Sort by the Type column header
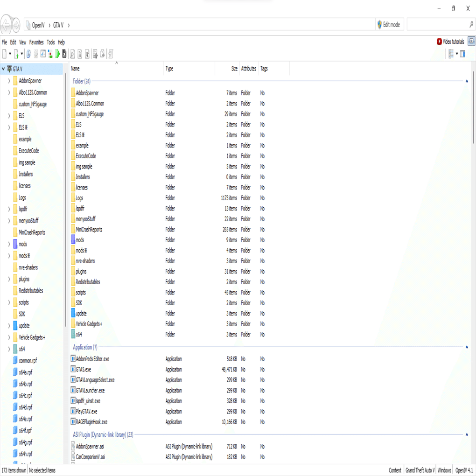The image size is (476, 476). click(x=189, y=69)
